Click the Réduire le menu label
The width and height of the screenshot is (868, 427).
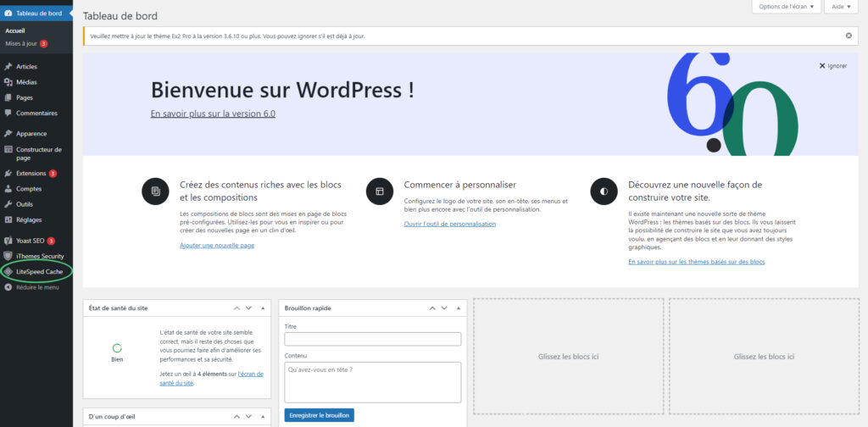click(37, 287)
